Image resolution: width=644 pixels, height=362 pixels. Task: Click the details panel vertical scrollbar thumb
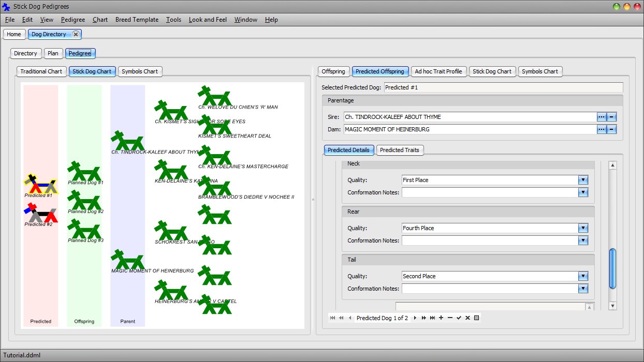pyautogui.click(x=612, y=268)
